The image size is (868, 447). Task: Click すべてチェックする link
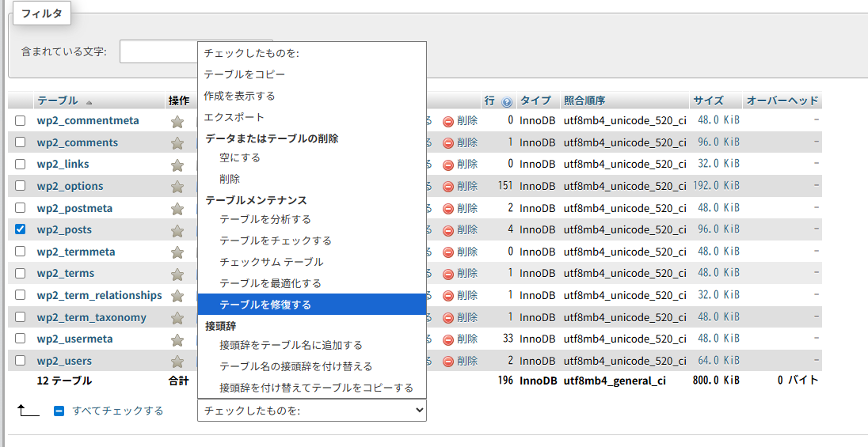click(118, 411)
